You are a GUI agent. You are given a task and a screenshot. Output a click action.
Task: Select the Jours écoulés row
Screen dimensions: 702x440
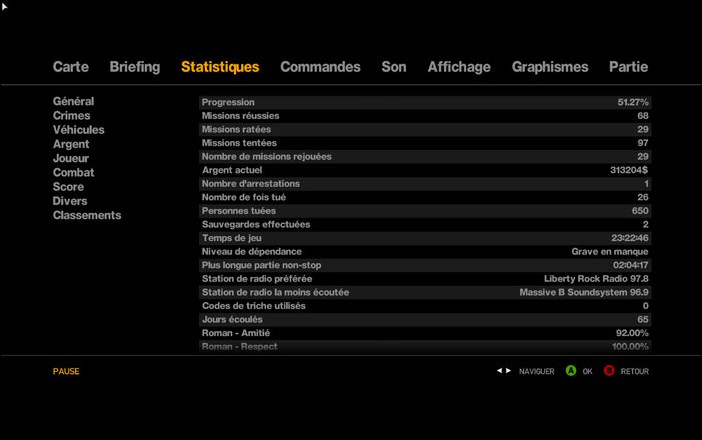click(x=425, y=319)
